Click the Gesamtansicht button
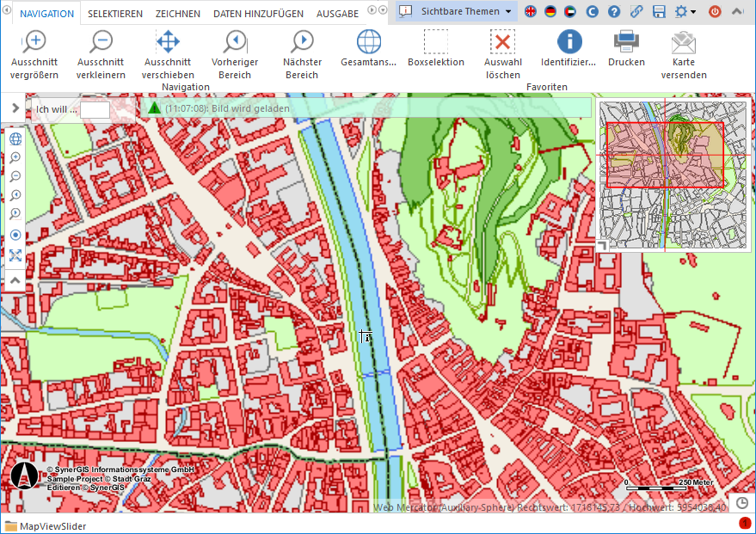 [x=368, y=41]
